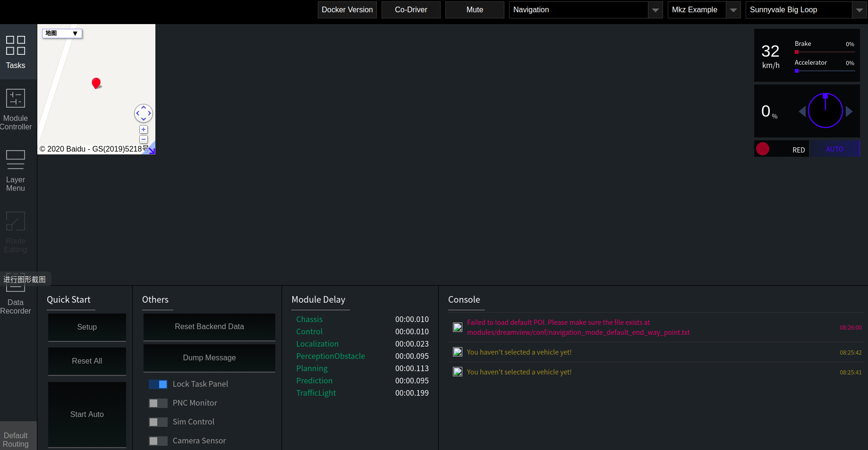Click the Accelerator progress bar
Image resolution: width=868 pixels, height=450 pixels.
point(824,71)
